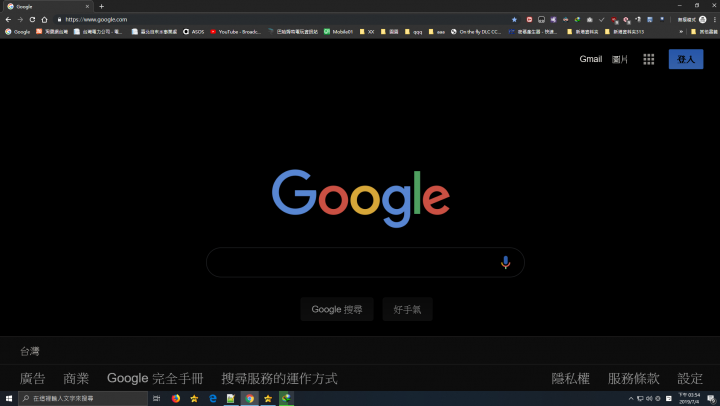Click the guest profile avatar icon
720x406 pixels.
[x=703, y=19]
